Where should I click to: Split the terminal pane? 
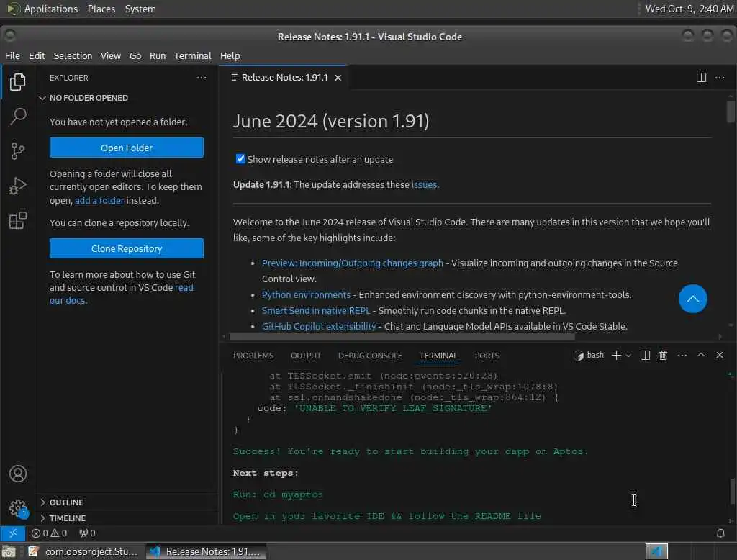click(645, 355)
